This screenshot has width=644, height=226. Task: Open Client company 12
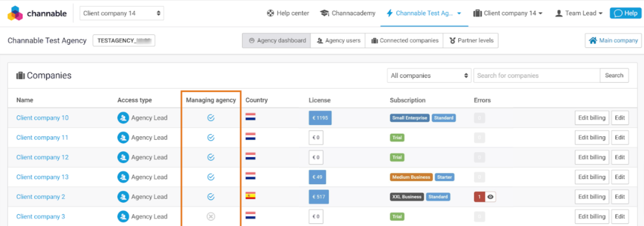(x=42, y=157)
